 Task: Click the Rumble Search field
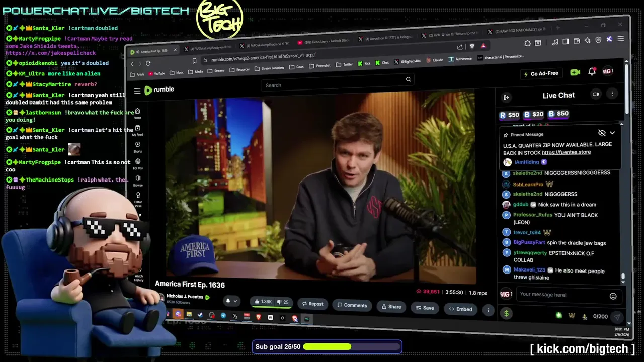point(338,83)
